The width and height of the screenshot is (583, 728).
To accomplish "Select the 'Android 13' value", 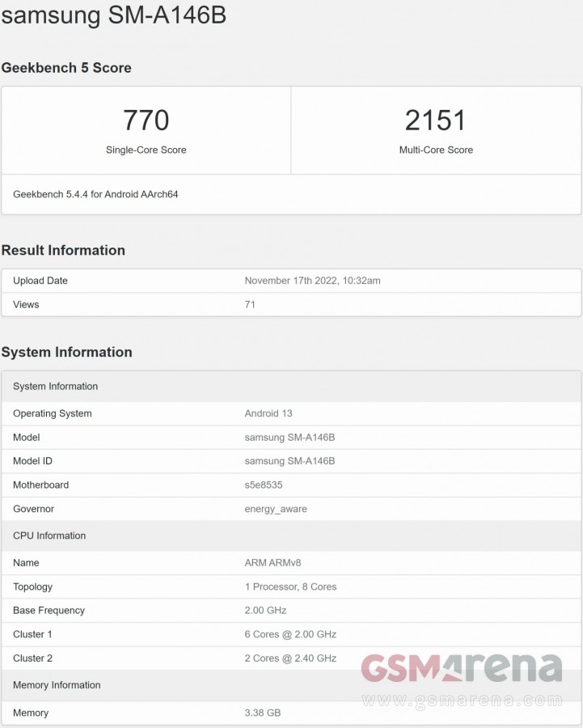I will [268, 413].
